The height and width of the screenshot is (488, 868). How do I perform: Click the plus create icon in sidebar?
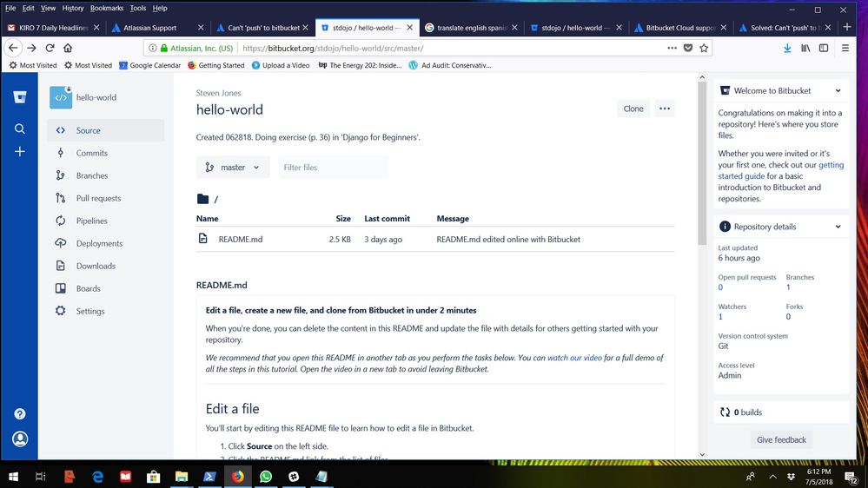pos(20,152)
